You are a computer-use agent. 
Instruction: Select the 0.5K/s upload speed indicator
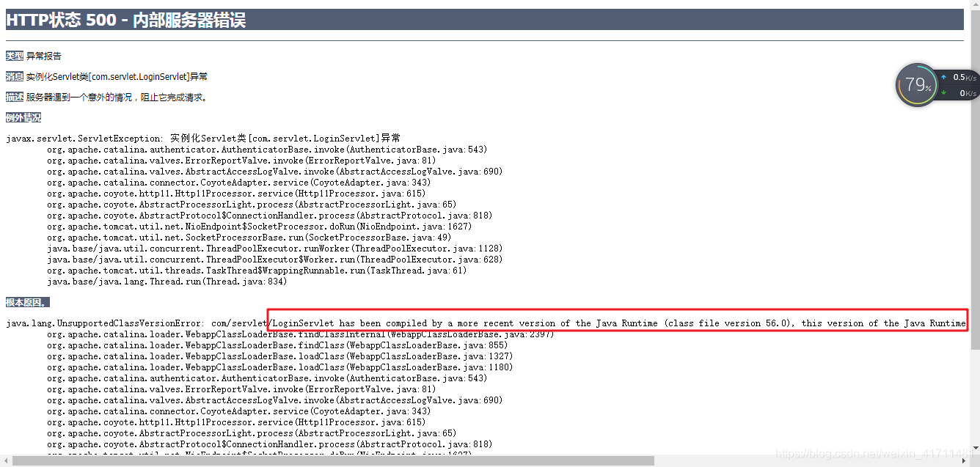point(964,77)
